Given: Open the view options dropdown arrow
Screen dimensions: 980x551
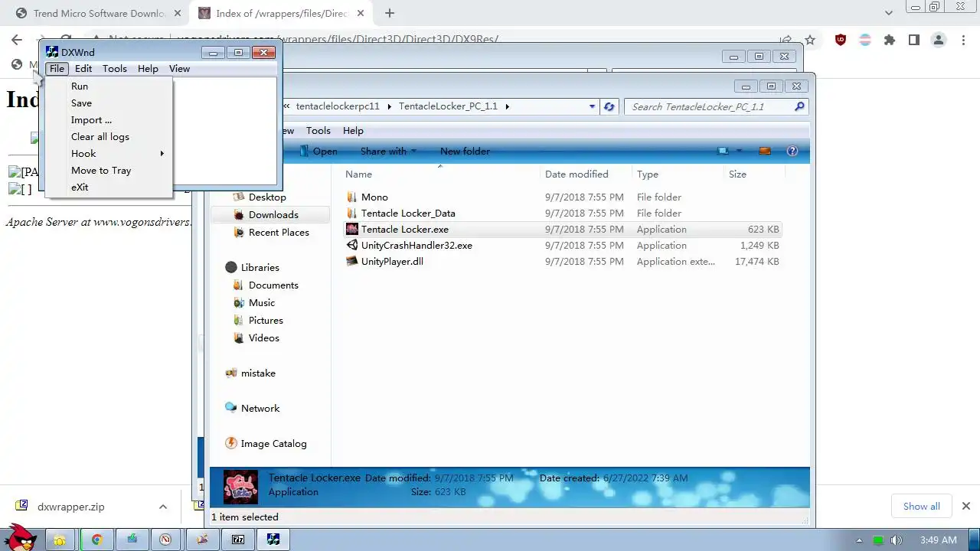Looking at the screenshot, I should coord(739,152).
